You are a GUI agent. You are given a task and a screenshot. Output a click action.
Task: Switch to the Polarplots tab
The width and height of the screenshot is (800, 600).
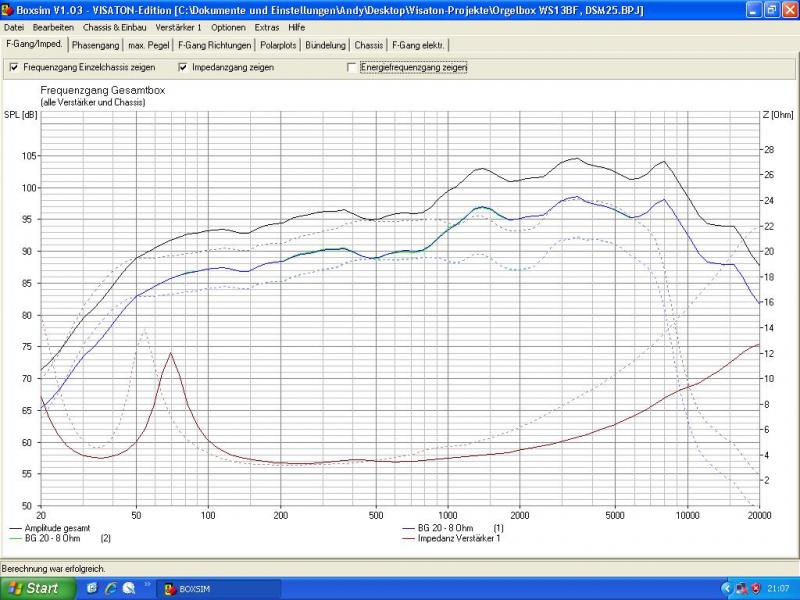277,45
